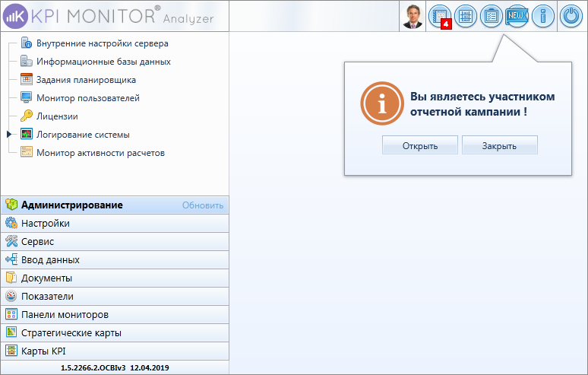Switch to the Ввод данных section
Screen dimensions: 588x375
[x=115, y=259]
